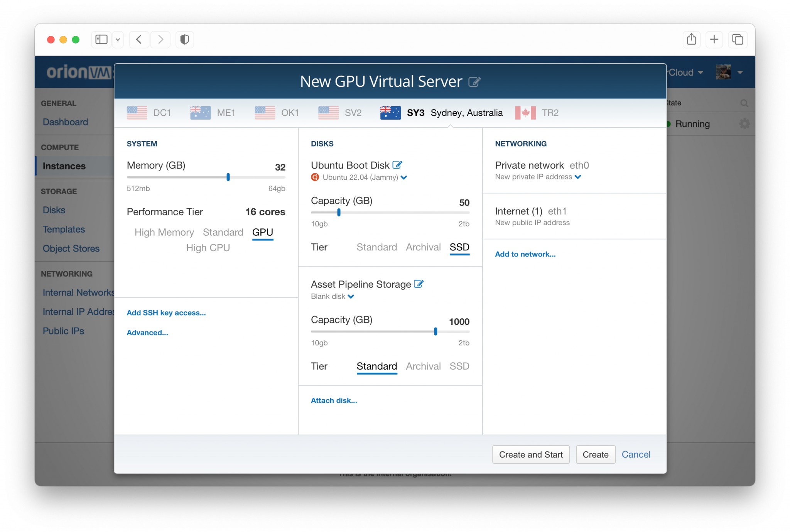Open Add SSH key access
This screenshot has height=532, width=790.
tap(166, 312)
